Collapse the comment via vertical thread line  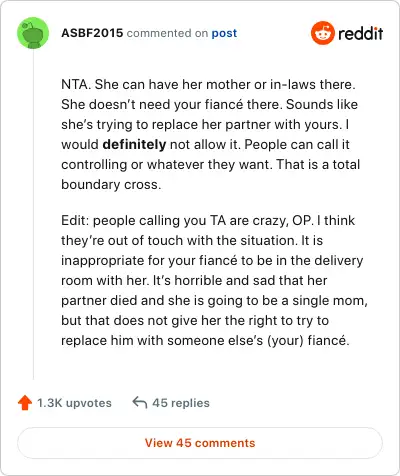(33, 213)
